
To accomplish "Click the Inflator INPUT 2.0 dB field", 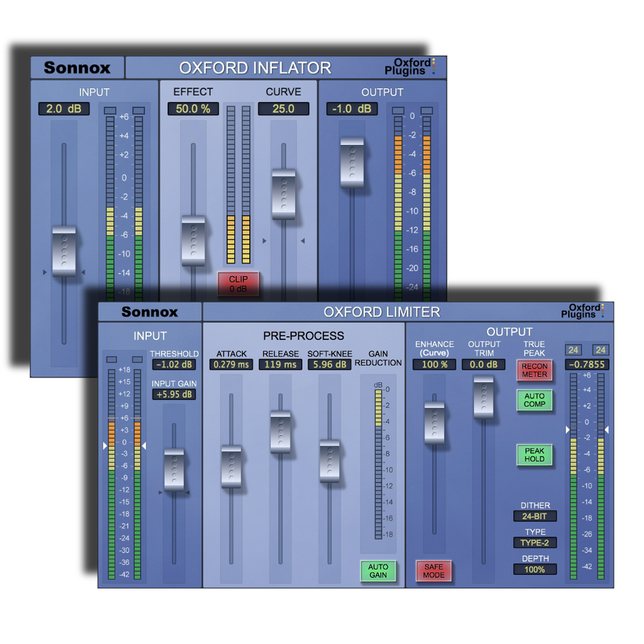I will (x=64, y=109).
